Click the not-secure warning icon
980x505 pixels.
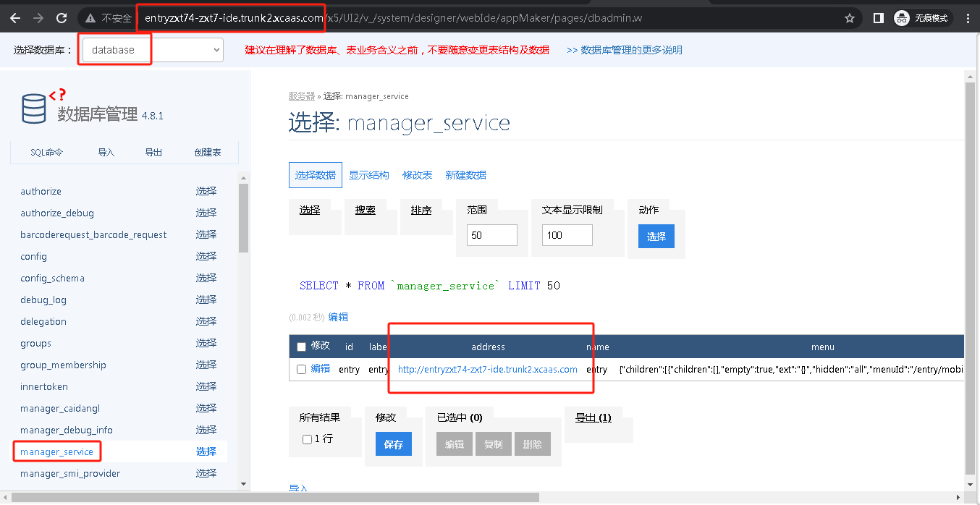tap(91, 18)
